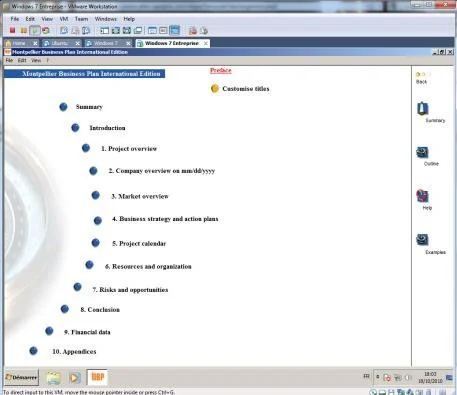
Task: Click the blue bullet next to Introduction
Action: (75, 128)
